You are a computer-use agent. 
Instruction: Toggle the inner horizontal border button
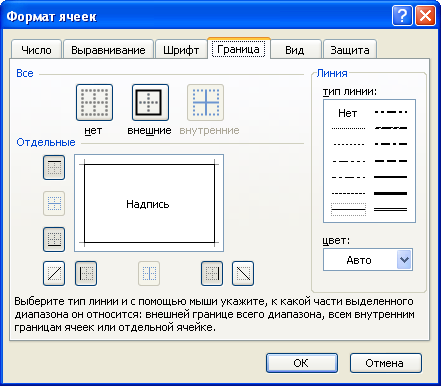pos(54,203)
